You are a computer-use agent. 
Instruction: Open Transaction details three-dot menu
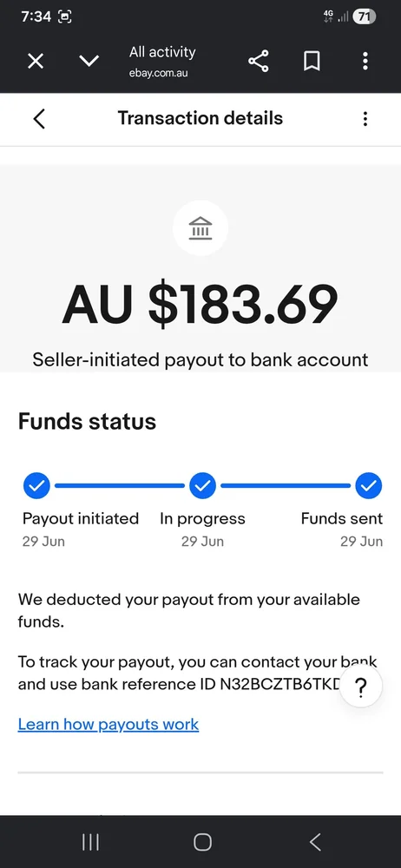pos(365,118)
